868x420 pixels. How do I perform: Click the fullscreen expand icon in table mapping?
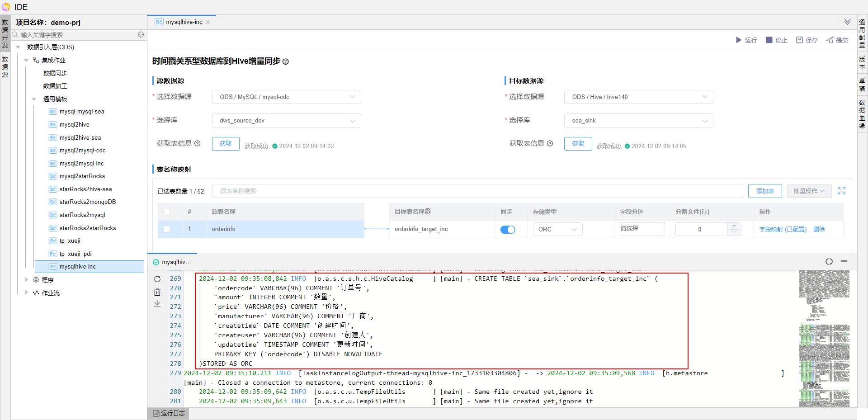tap(841, 191)
